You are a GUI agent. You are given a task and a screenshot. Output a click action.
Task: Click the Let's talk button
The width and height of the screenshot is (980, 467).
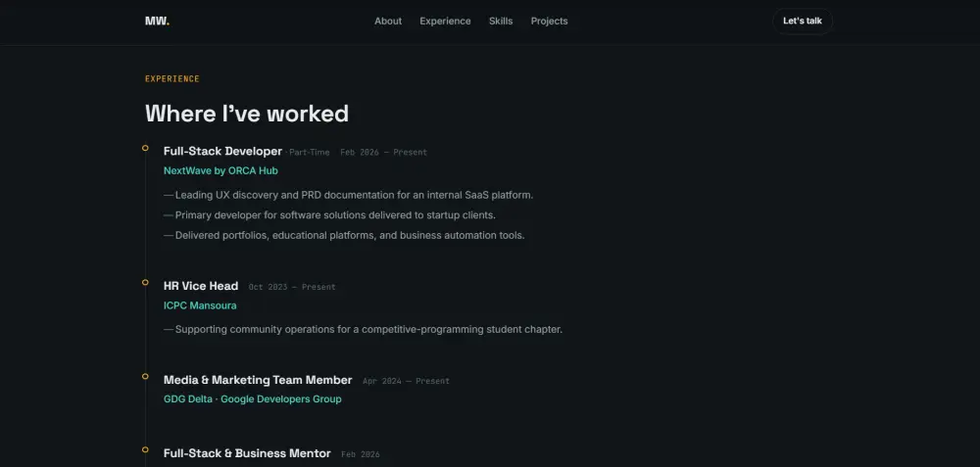click(803, 22)
